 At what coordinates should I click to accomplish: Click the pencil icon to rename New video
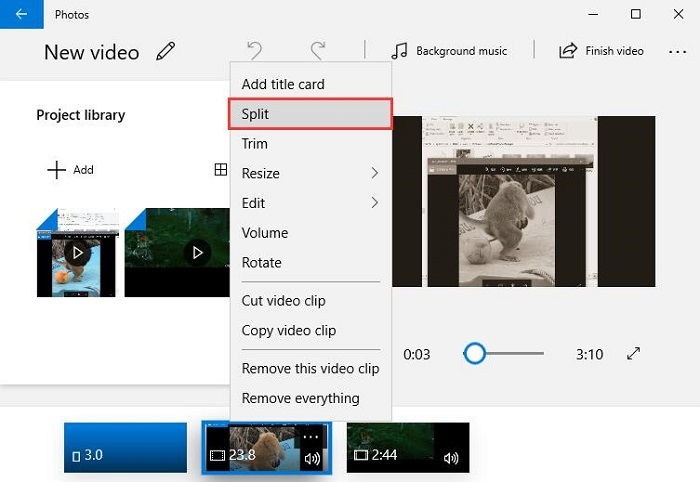click(166, 52)
